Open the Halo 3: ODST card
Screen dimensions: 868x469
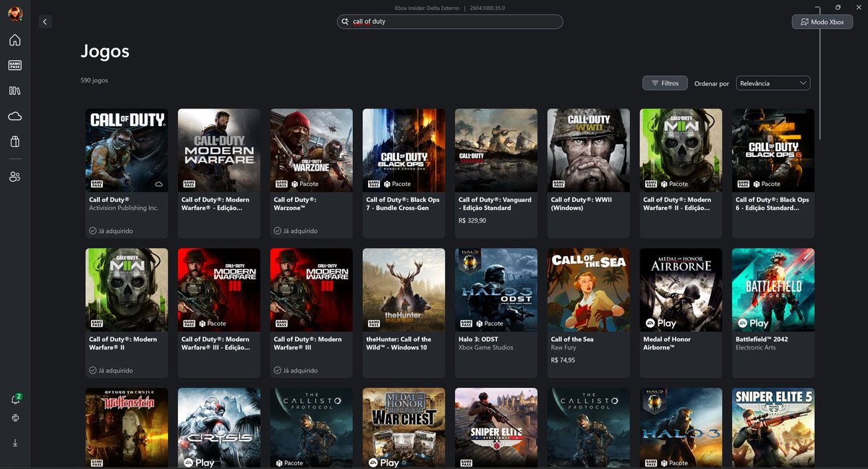click(496, 313)
